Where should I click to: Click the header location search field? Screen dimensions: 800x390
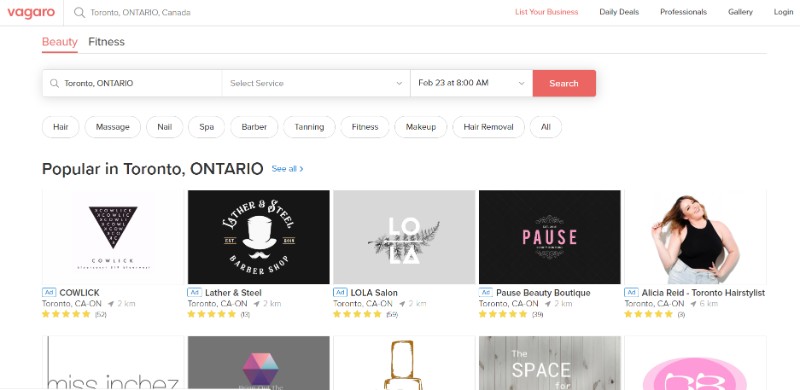point(140,12)
